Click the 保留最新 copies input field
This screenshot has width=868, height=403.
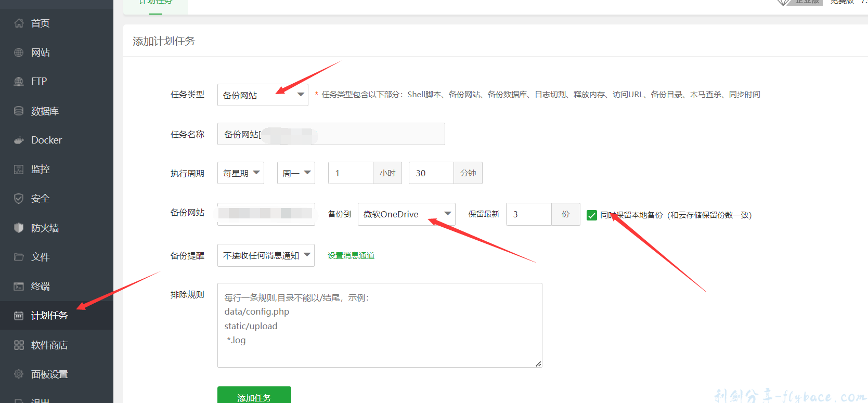pos(529,214)
